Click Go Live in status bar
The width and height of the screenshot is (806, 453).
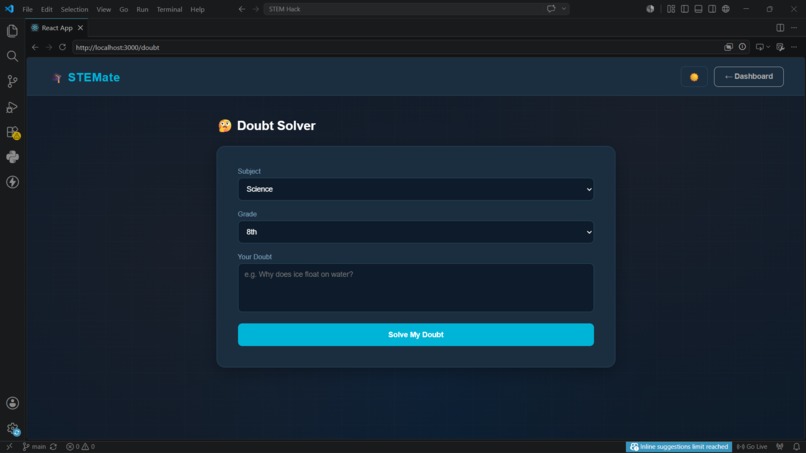coord(752,447)
